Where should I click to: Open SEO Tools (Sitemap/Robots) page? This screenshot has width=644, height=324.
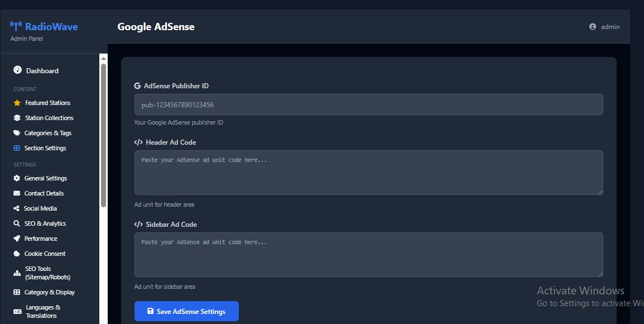click(47, 273)
